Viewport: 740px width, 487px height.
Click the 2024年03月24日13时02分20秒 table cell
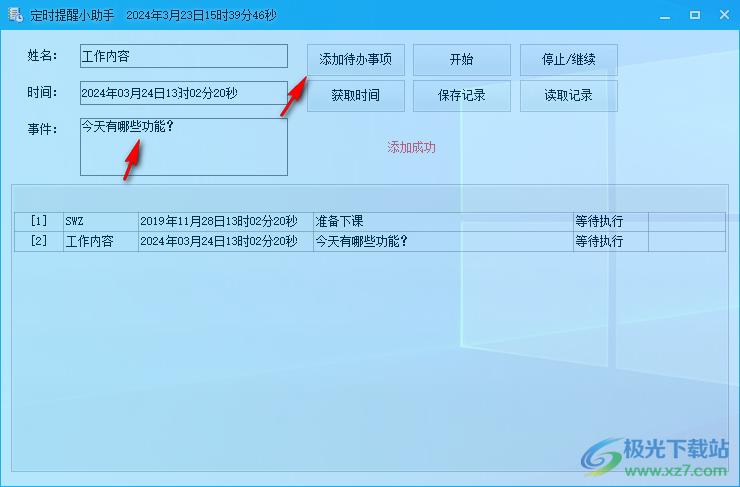tap(226, 242)
